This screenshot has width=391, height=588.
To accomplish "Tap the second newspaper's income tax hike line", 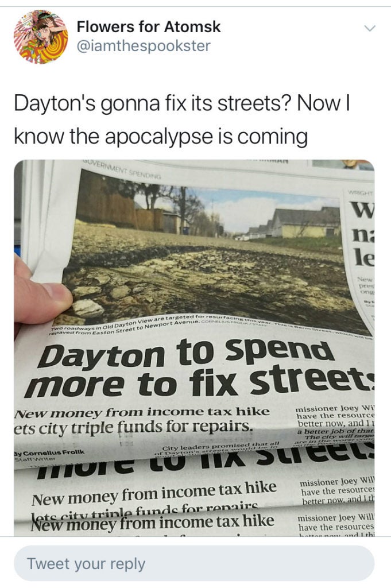I will click(154, 493).
